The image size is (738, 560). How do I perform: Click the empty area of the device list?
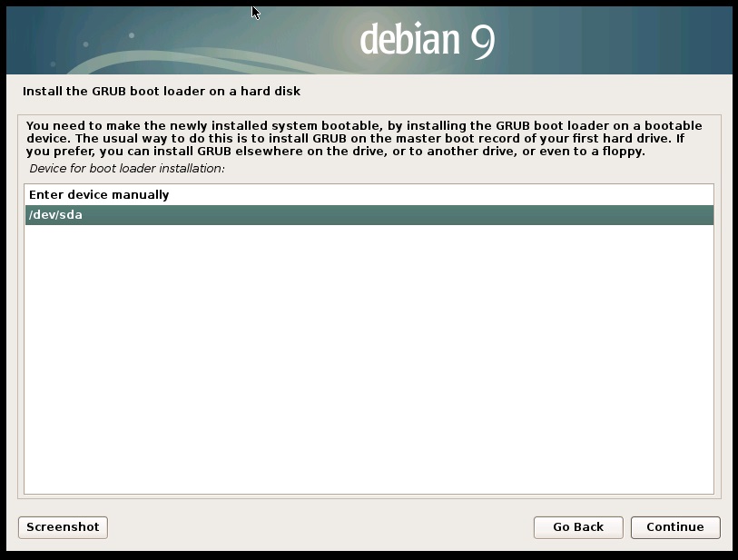point(369,363)
